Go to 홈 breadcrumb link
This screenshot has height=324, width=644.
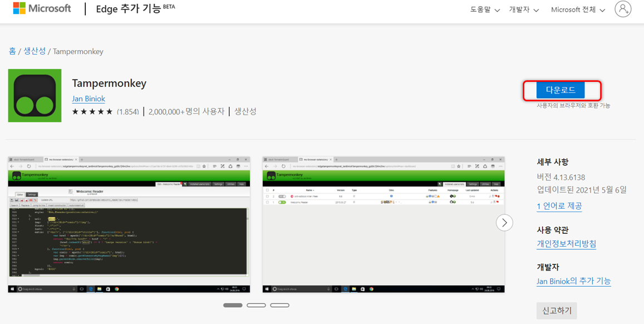(12, 51)
